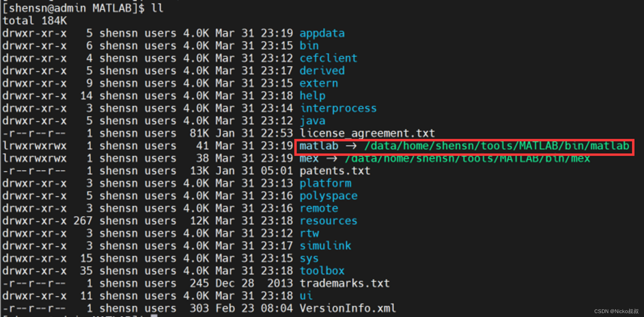Click the extern directory listing
Screen dimensions: 644x317
(319, 84)
